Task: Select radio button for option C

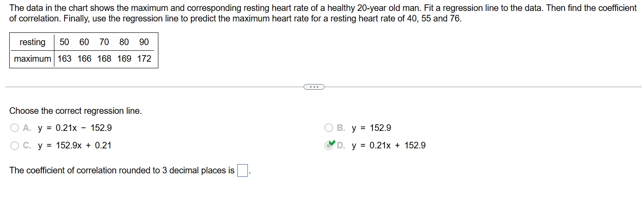Action: pos(14,145)
